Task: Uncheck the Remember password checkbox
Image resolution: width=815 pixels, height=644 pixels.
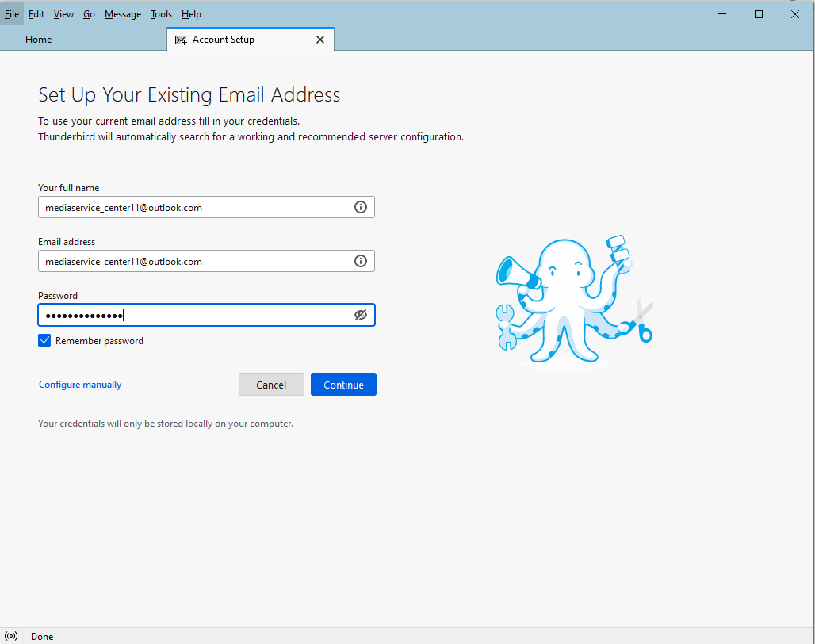Action: [x=44, y=340]
